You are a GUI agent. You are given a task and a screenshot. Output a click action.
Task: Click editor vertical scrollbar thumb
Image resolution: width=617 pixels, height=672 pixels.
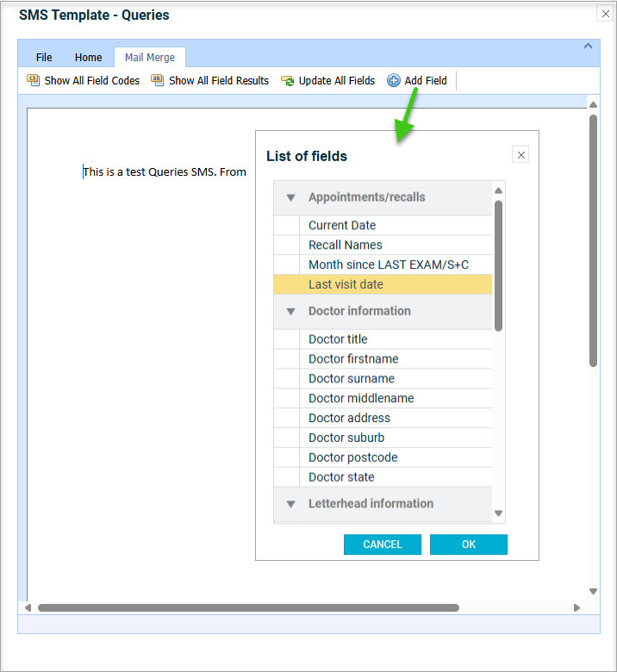coord(593,241)
